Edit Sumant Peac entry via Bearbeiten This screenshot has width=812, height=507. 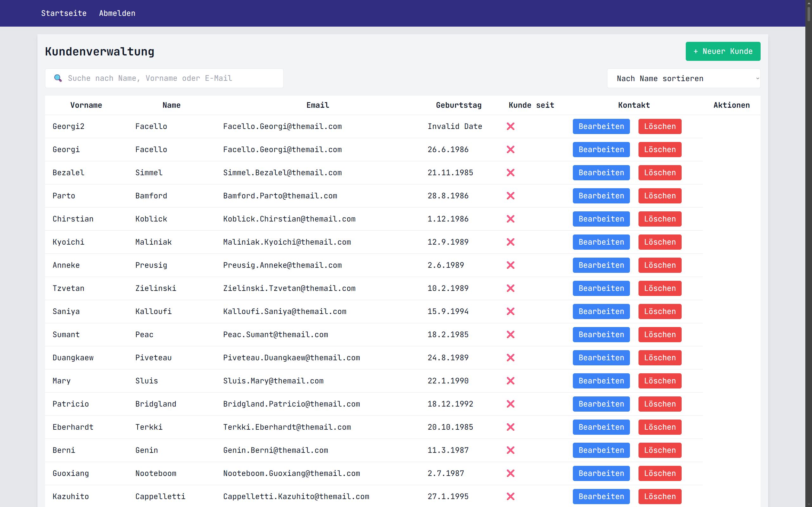coord(601,335)
